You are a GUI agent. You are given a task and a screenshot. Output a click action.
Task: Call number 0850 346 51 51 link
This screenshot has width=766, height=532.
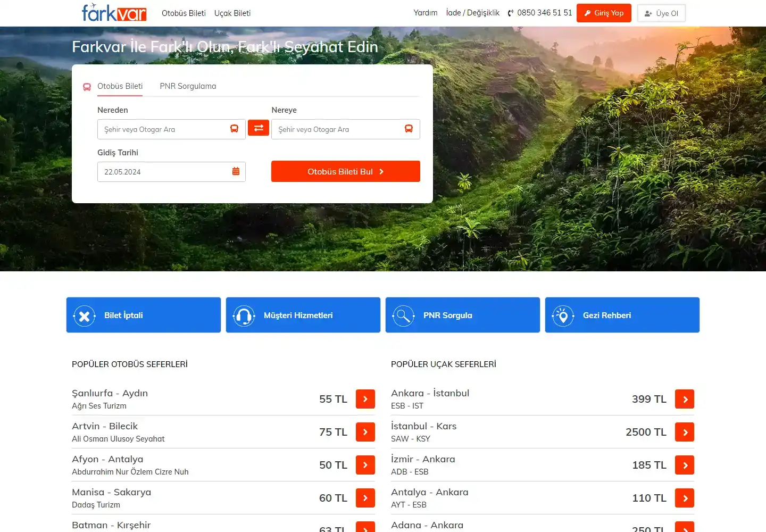tap(545, 13)
